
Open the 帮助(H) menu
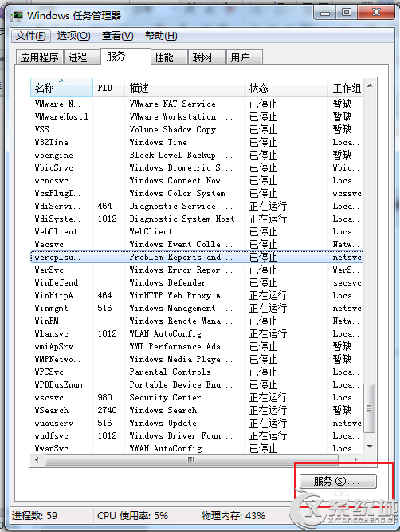(x=161, y=36)
